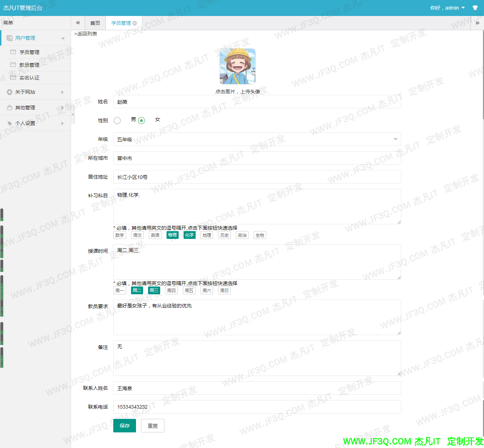Select 教员管理 in the sidebar menu
This screenshot has height=448, width=484.
(x=29, y=65)
